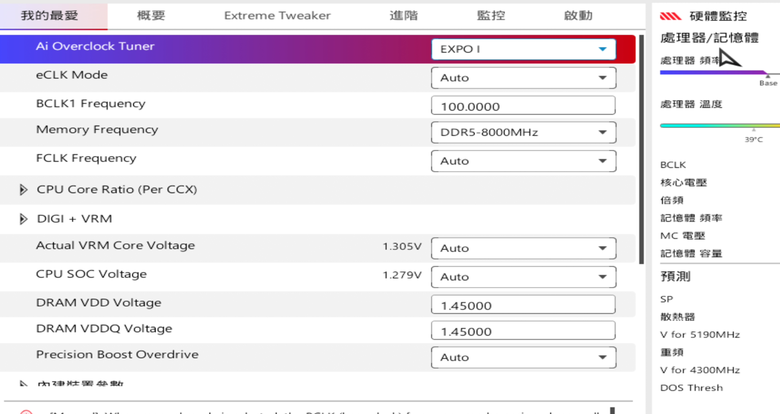This screenshot has height=414, width=780.
Task: Click the 散熱器 entry
Action: (x=678, y=317)
